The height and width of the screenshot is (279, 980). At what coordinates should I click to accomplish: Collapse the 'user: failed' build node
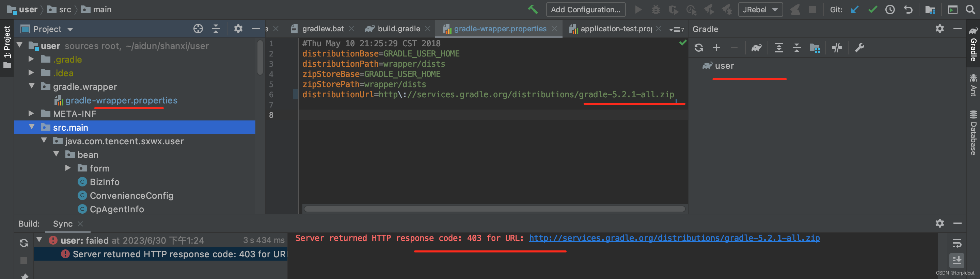[x=39, y=240]
